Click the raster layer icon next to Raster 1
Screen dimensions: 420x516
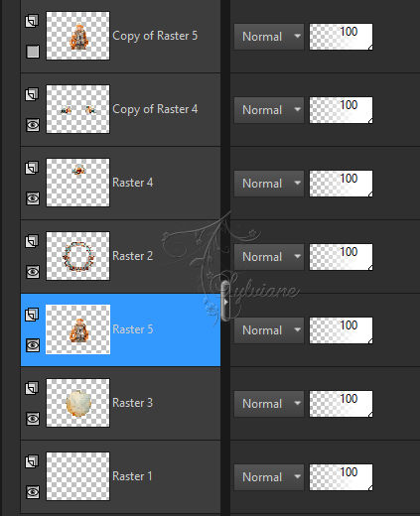pos(32,461)
